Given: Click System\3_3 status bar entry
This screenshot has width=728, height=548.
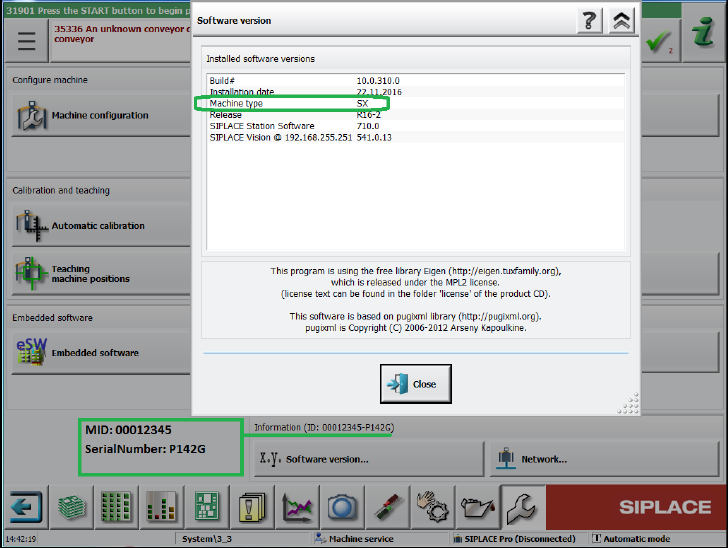Looking at the screenshot, I should [207, 539].
